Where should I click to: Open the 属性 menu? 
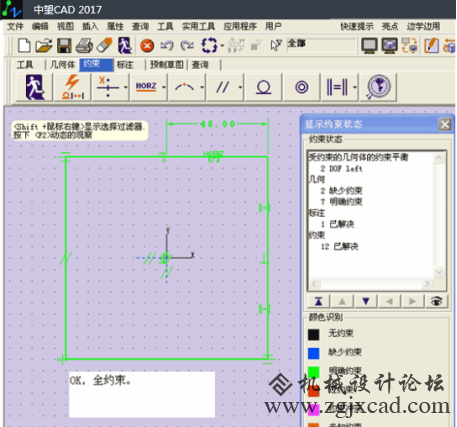pos(115,26)
